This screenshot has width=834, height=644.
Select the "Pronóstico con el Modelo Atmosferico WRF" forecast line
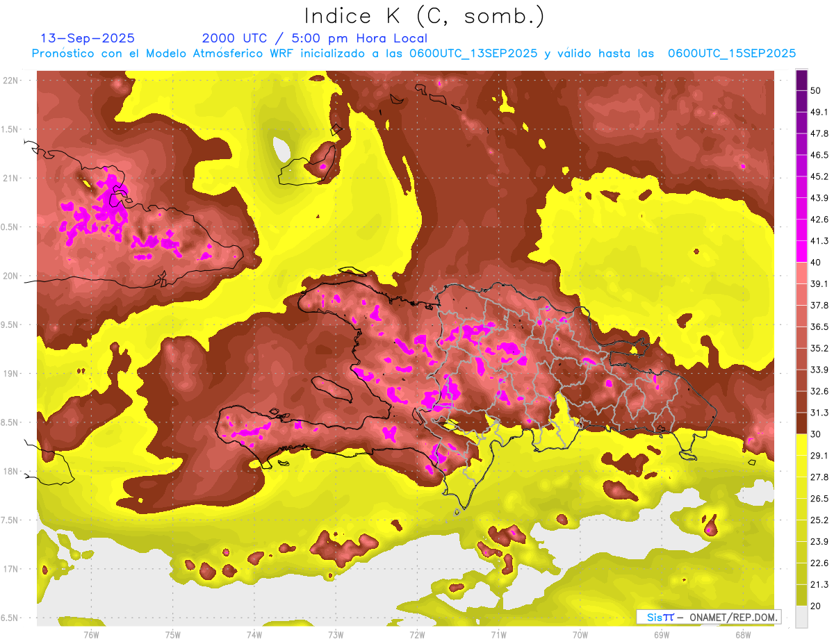point(414,53)
